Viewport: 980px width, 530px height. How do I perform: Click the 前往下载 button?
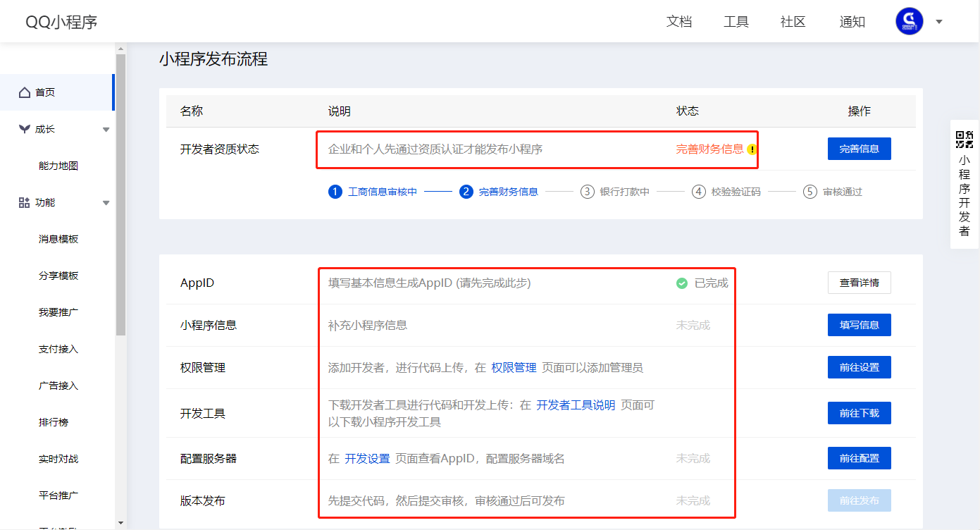[859, 413]
